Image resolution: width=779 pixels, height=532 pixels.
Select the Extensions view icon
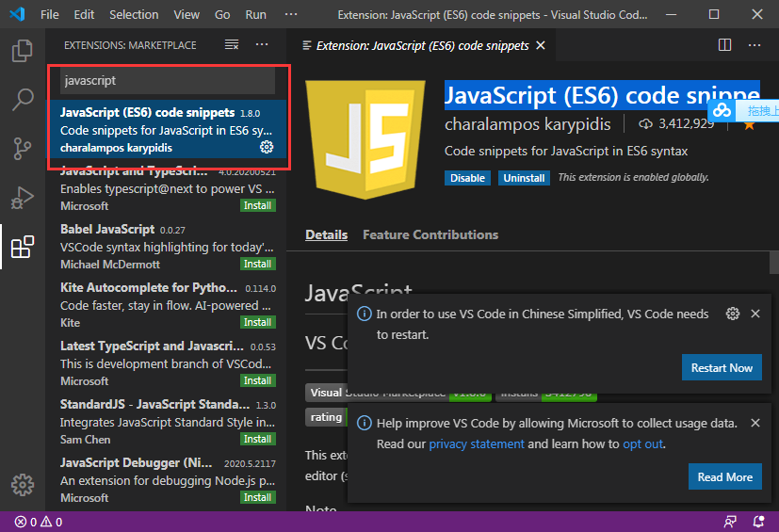click(23, 247)
